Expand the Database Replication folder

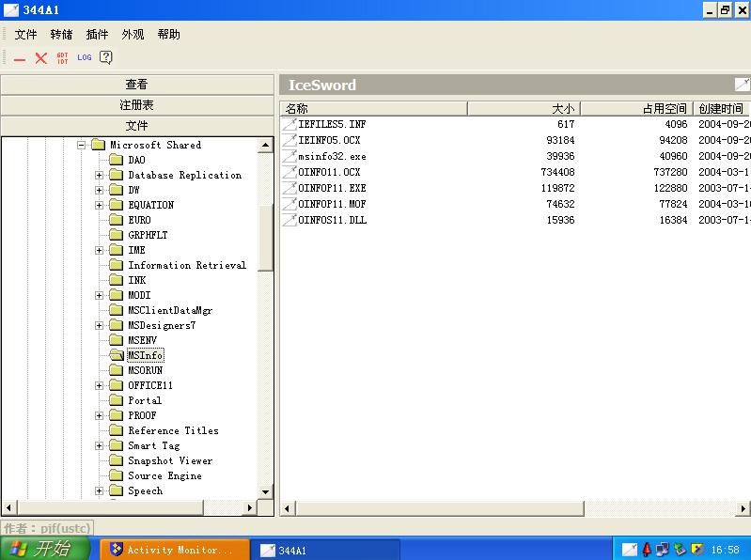[x=99, y=175]
